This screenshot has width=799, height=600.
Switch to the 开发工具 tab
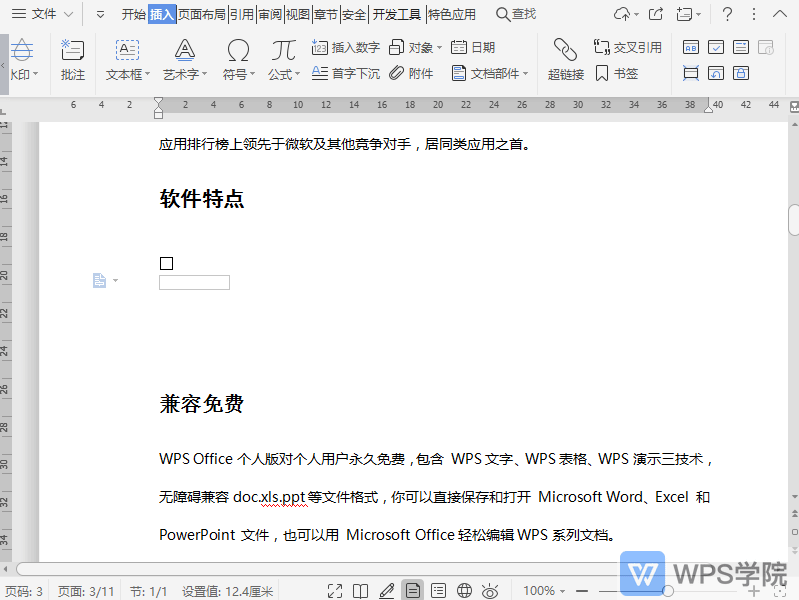coord(397,14)
